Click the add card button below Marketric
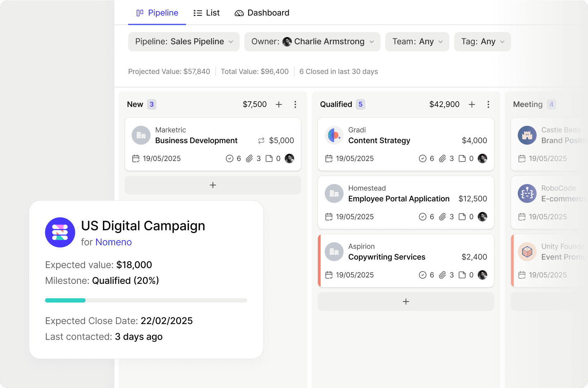Screen dimensions: 588x388 click(x=213, y=185)
